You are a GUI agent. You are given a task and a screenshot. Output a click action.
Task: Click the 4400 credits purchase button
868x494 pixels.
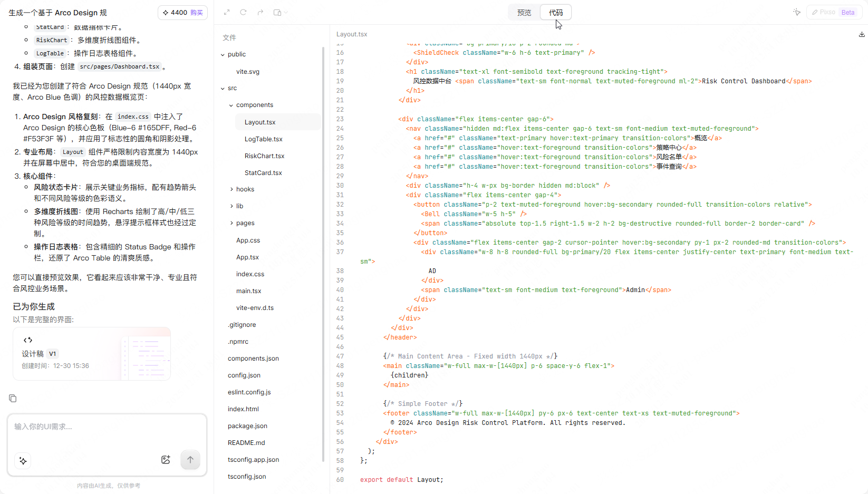[182, 13]
